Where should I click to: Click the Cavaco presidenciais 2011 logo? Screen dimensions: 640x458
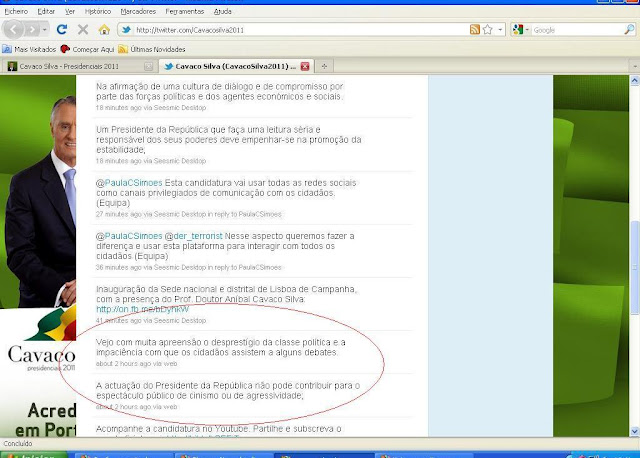[x=42, y=341]
